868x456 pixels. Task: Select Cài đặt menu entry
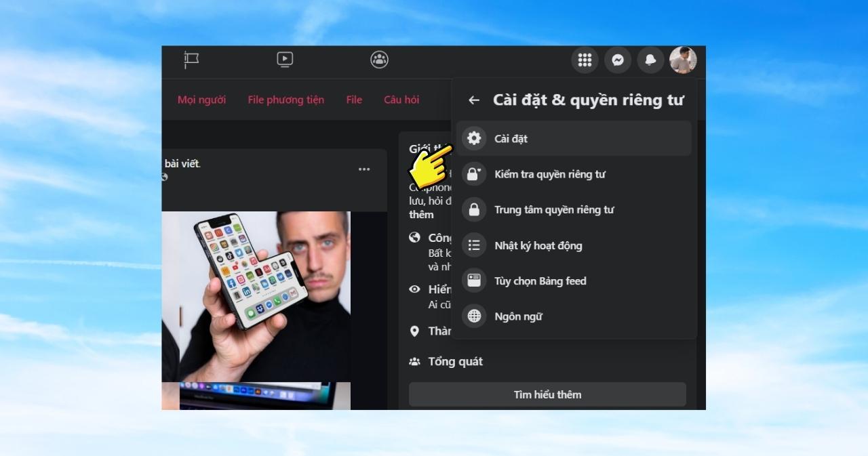[574, 138]
